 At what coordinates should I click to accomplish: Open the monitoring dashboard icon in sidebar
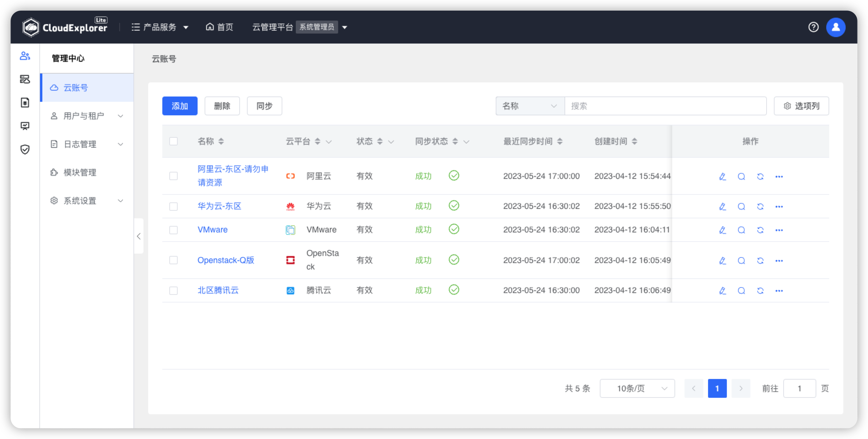(x=25, y=126)
